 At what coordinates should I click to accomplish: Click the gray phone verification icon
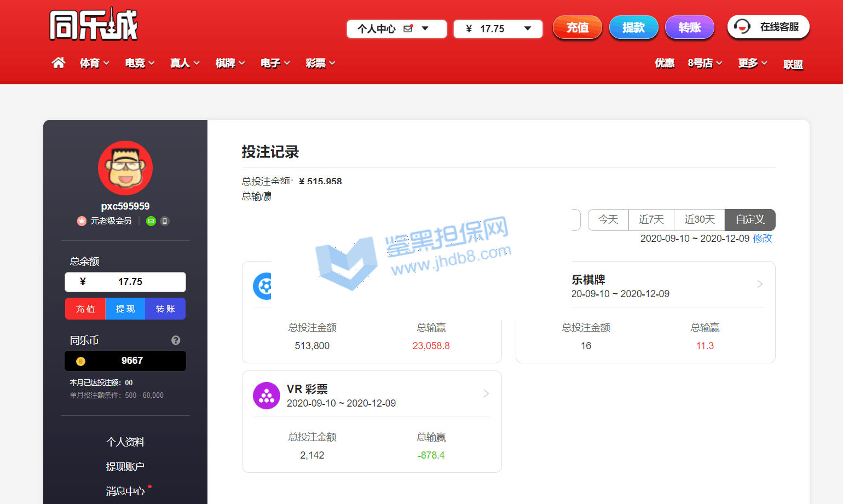(165, 221)
